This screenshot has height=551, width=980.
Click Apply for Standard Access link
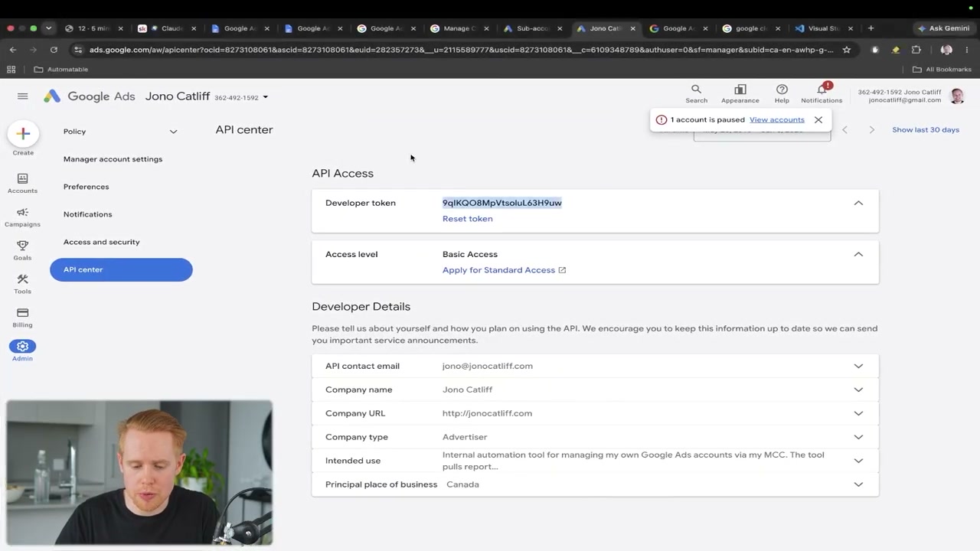[504, 270]
